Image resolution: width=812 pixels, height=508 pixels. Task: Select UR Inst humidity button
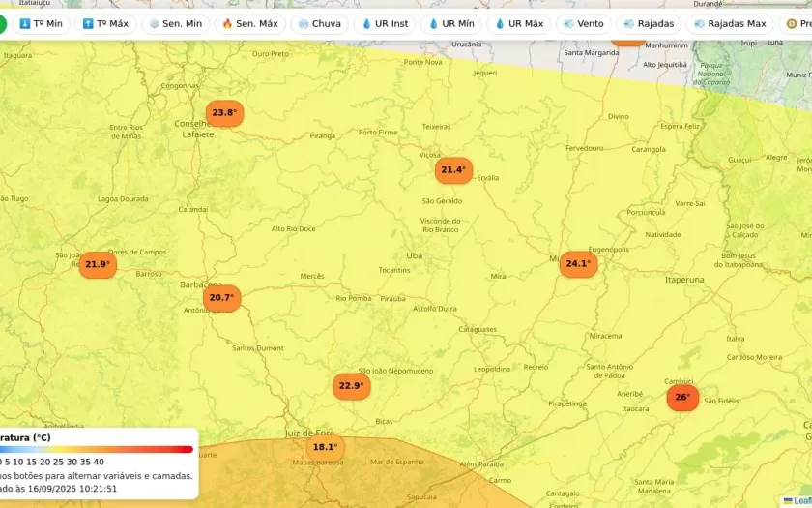pyautogui.click(x=385, y=23)
